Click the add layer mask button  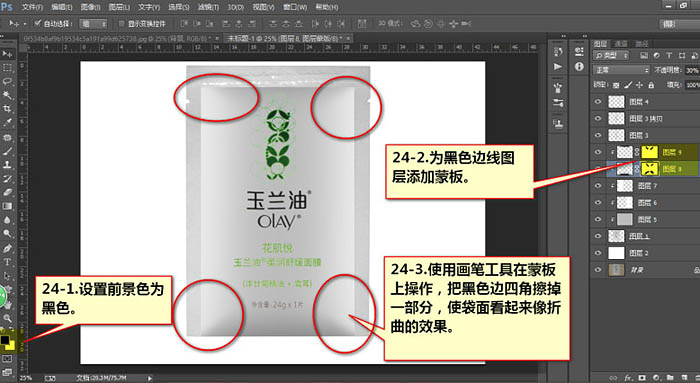(642, 378)
